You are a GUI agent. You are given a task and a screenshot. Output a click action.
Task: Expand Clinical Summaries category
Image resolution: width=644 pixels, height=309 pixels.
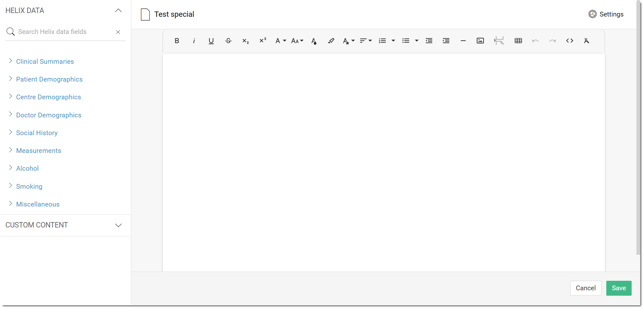tap(45, 62)
